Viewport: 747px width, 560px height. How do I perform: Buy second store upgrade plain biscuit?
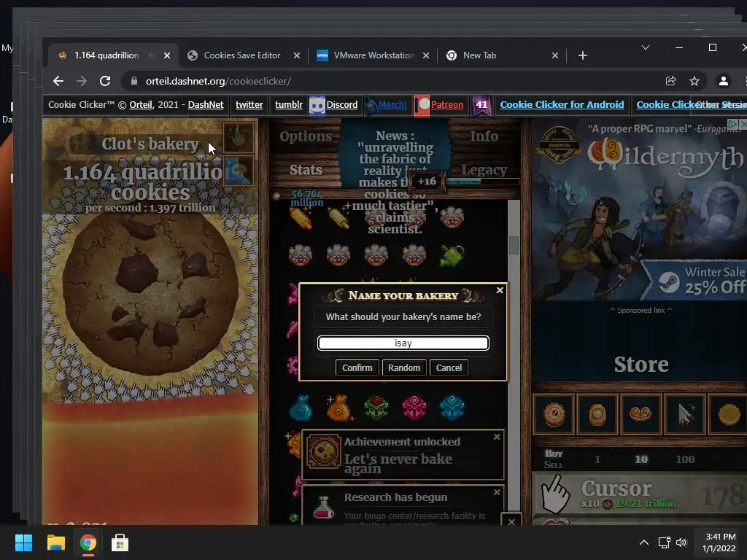[x=597, y=414]
